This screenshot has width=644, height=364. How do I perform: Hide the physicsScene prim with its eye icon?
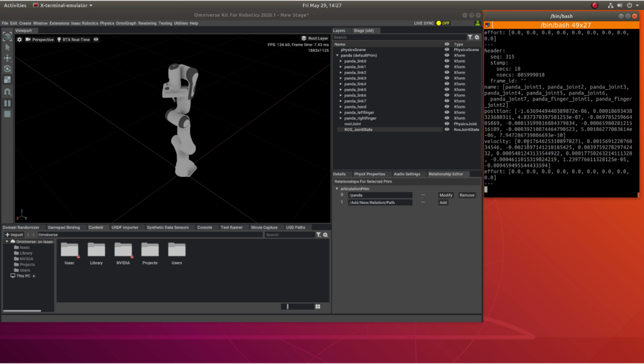coord(447,49)
